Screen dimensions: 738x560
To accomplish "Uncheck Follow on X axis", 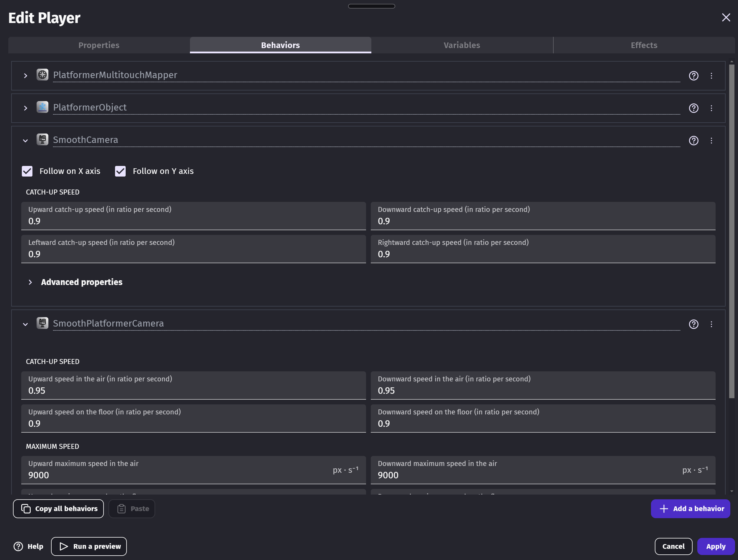I will pyautogui.click(x=27, y=171).
